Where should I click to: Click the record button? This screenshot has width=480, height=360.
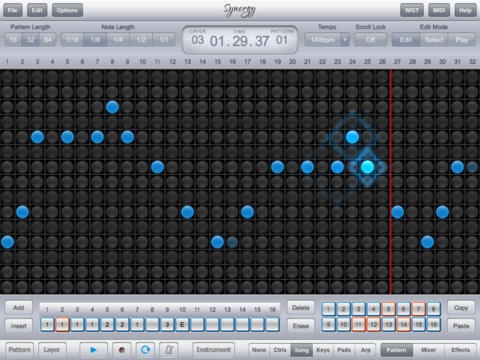(x=122, y=350)
